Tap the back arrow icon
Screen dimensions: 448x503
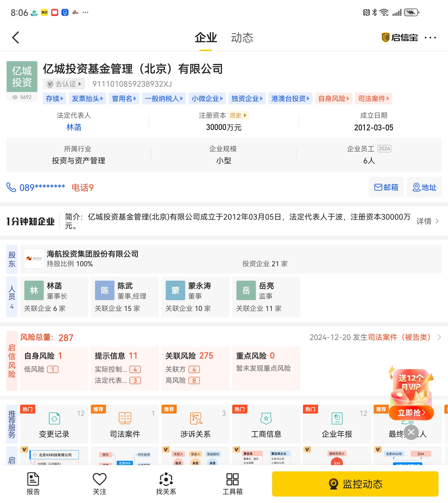click(16, 37)
